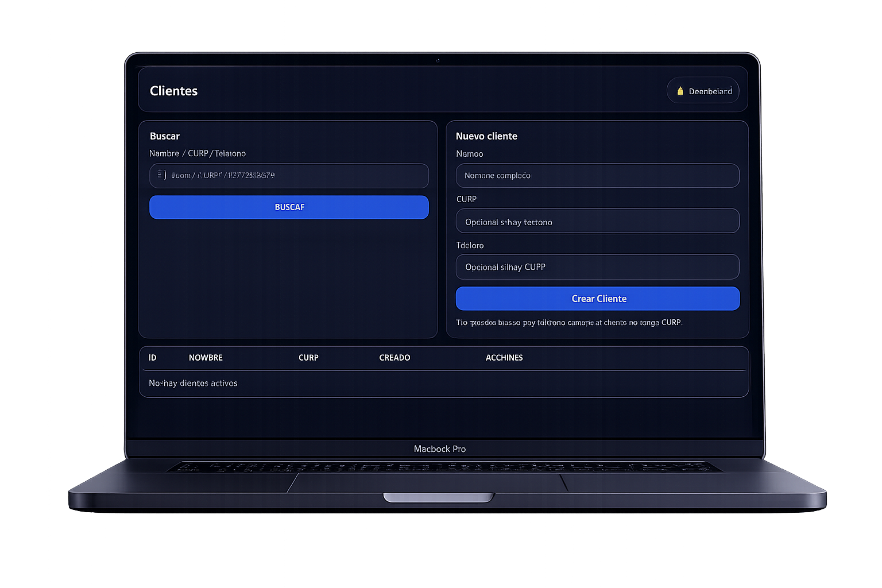The image size is (882, 588).
Task: Click the NOWBRE column header
Action: click(206, 358)
